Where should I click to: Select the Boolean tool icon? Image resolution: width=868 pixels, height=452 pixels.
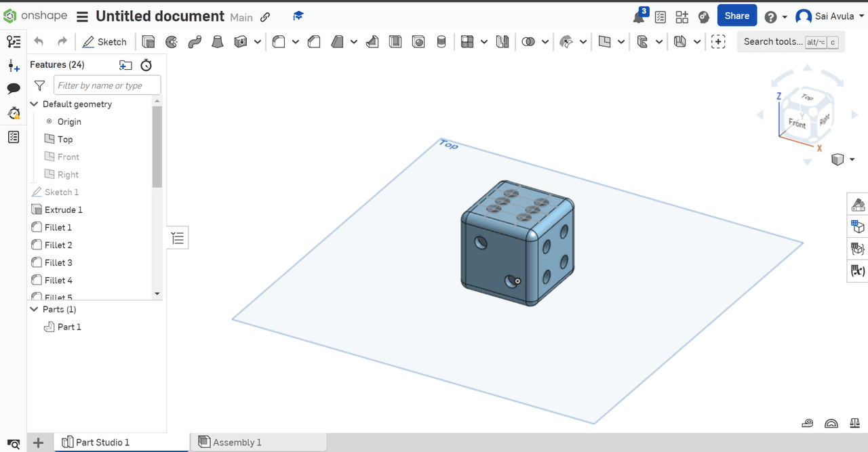click(528, 42)
